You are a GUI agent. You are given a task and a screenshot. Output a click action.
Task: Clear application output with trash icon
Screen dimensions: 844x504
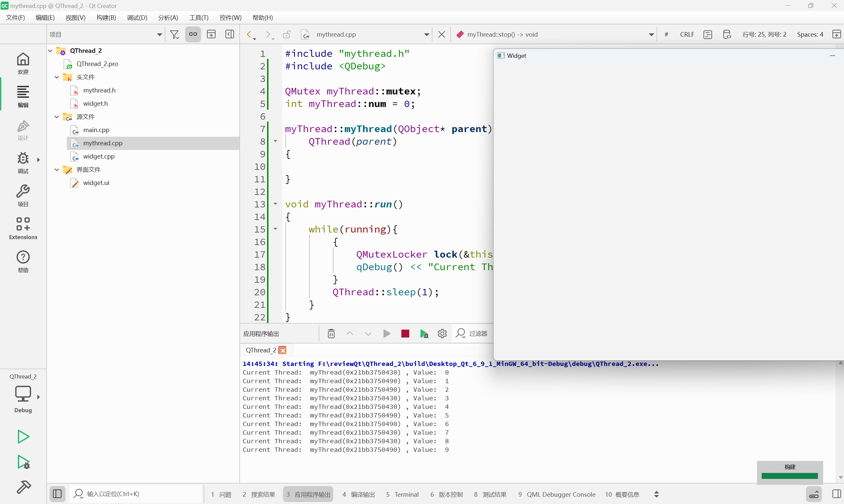coord(331,334)
